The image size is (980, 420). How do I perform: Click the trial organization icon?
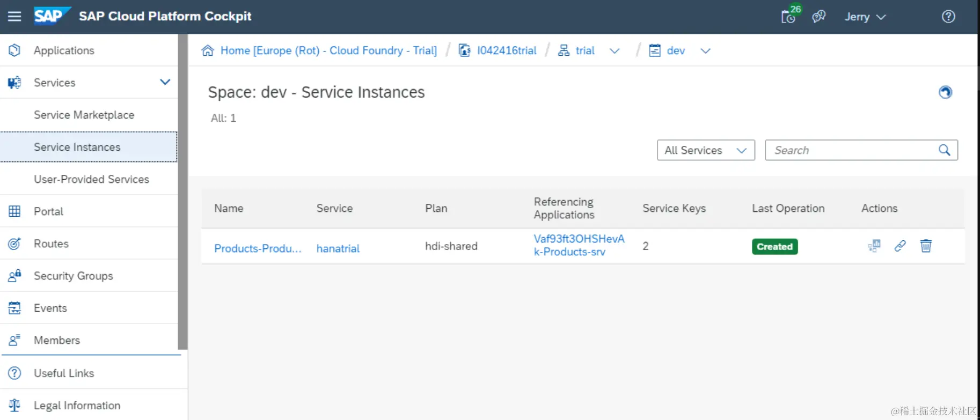564,50
